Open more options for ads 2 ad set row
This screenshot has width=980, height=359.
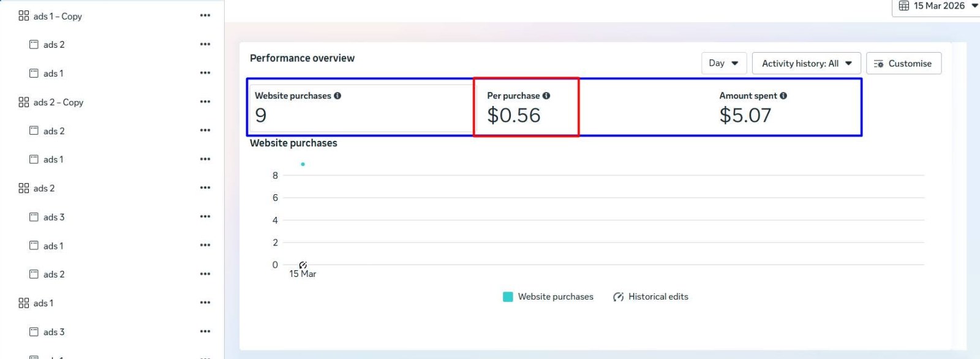click(x=205, y=187)
